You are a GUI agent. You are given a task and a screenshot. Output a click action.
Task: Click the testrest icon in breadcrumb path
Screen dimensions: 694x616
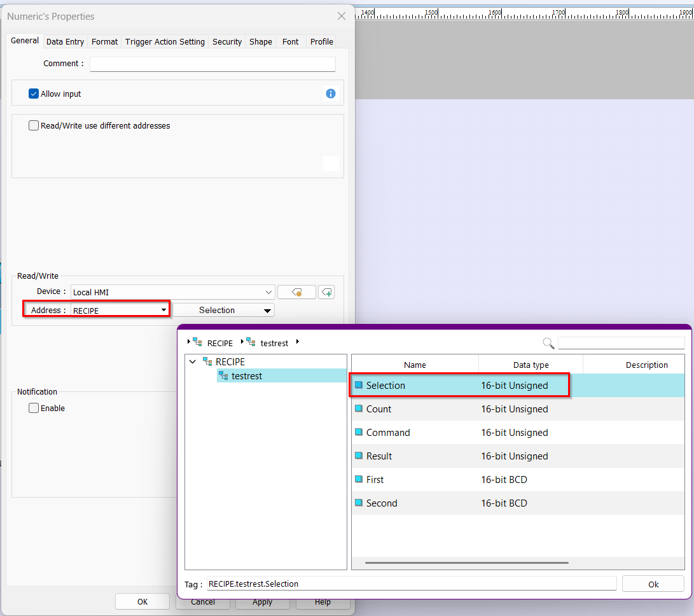251,342
